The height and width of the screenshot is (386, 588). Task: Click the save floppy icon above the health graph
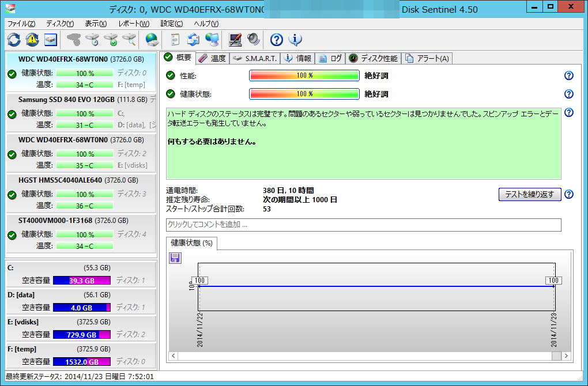coord(175,258)
